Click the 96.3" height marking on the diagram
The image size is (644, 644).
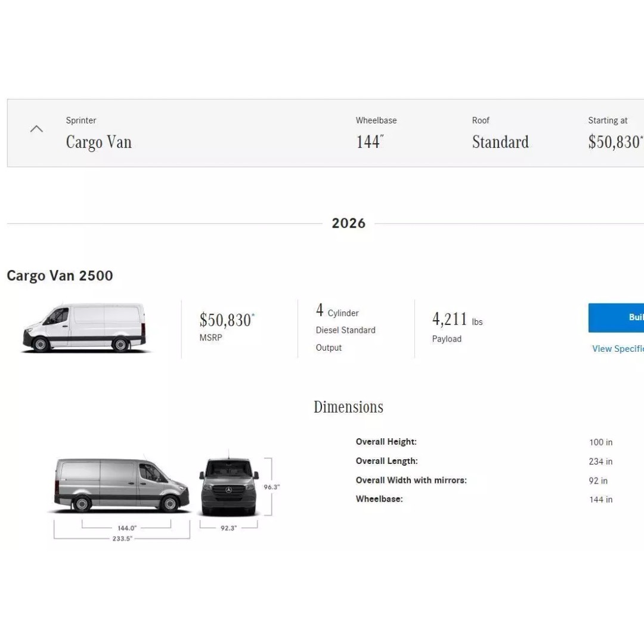pyautogui.click(x=271, y=487)
